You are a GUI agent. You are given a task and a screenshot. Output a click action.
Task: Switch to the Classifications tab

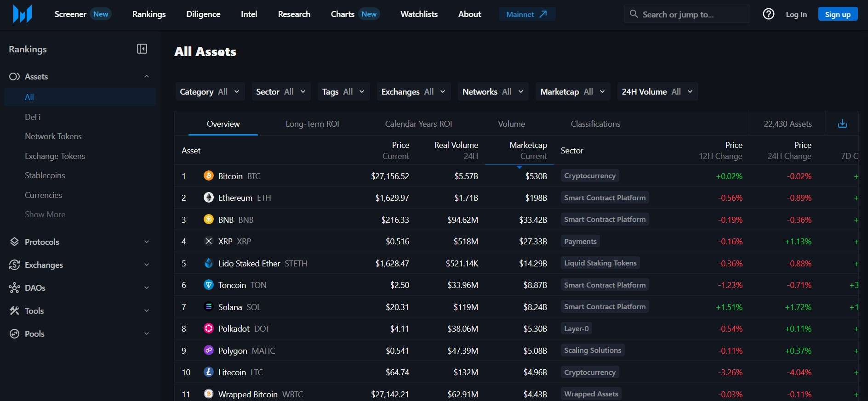point(595,124)
